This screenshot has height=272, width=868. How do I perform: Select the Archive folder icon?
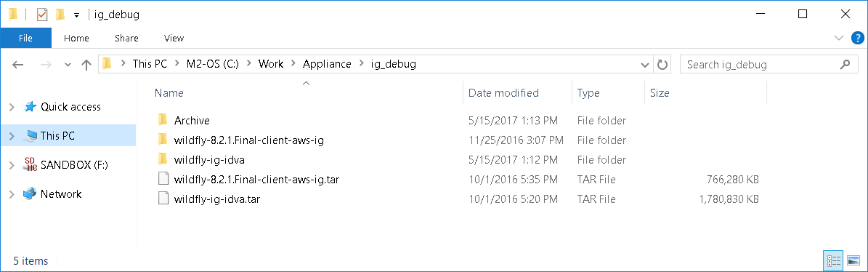coord(163,120)
